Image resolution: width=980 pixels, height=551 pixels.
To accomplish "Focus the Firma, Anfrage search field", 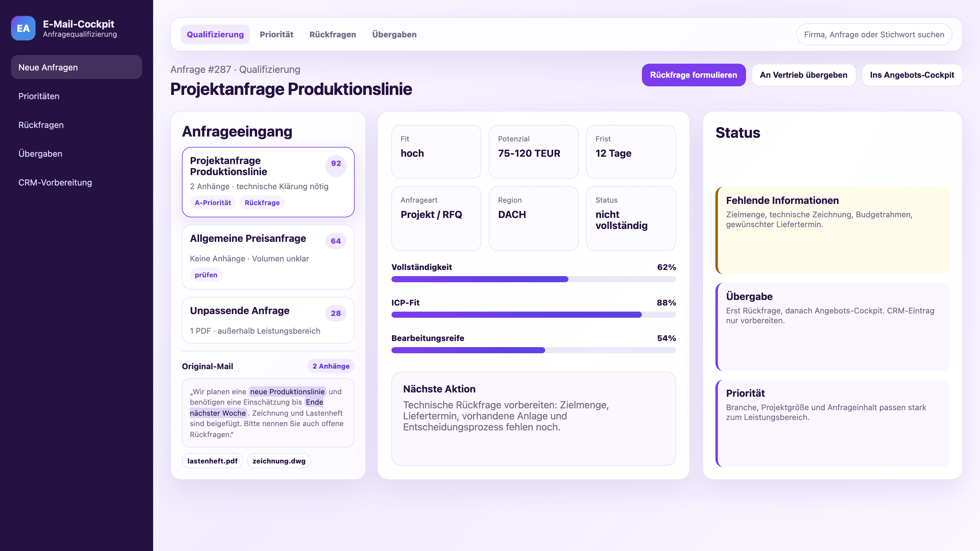I will click(x=874, y=35).
